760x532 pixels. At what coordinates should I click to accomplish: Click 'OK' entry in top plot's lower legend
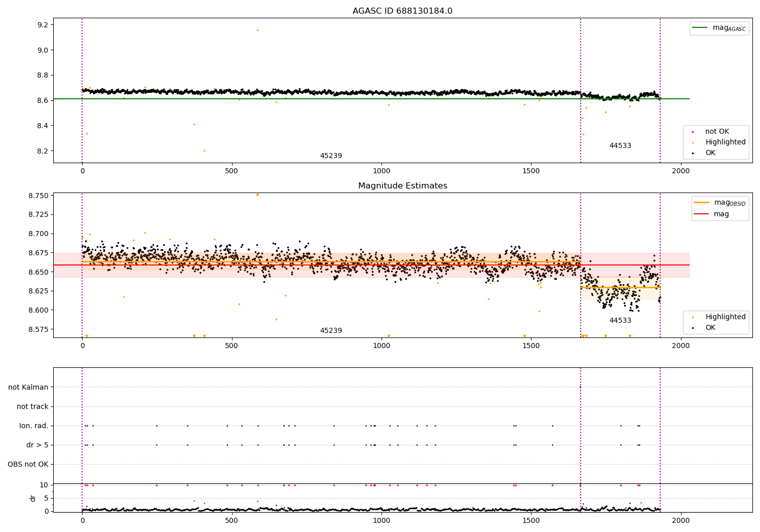pos(710,153)
